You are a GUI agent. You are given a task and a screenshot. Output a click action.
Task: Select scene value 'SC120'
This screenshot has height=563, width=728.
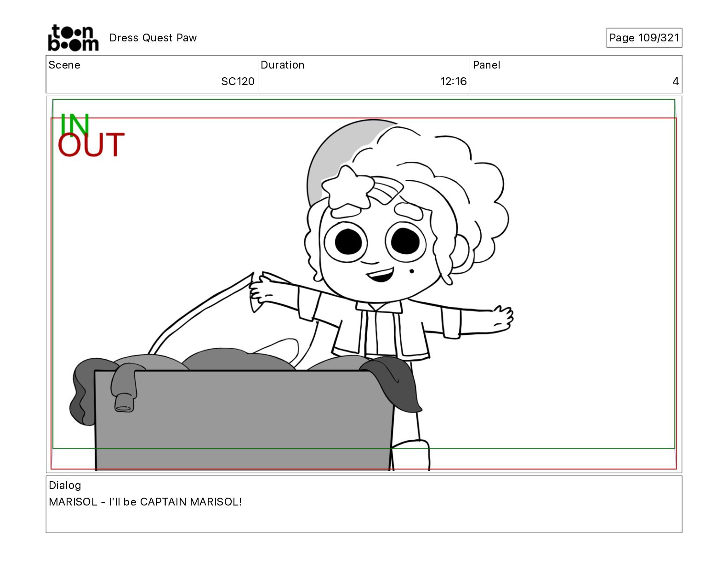(238, 81)
